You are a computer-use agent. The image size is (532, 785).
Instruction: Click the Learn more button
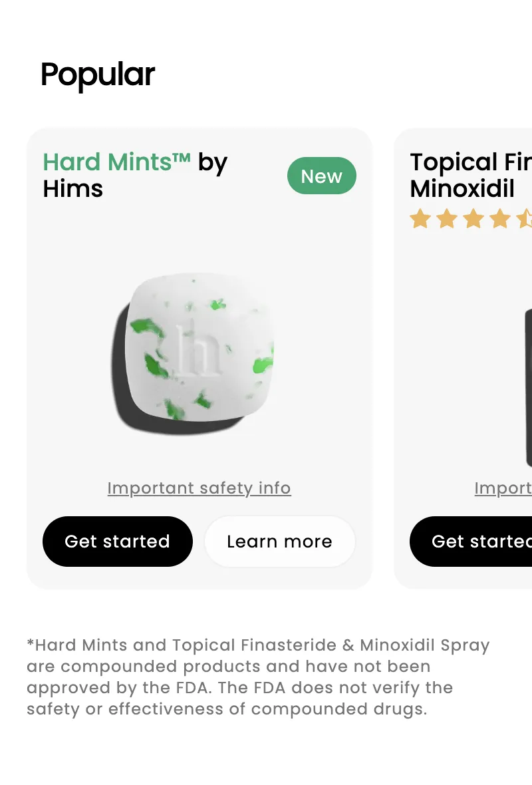point(280,542)
